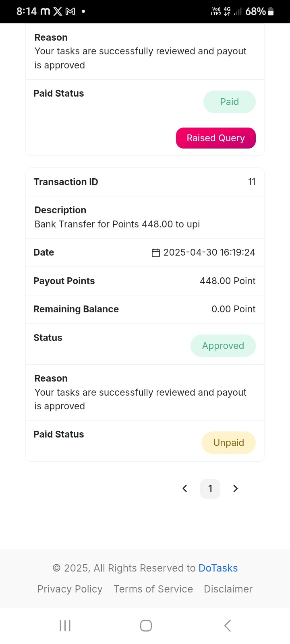Screen dimensions: 290x644
Task: Tap the Approved status badge
Action: (x=223, y=346)
